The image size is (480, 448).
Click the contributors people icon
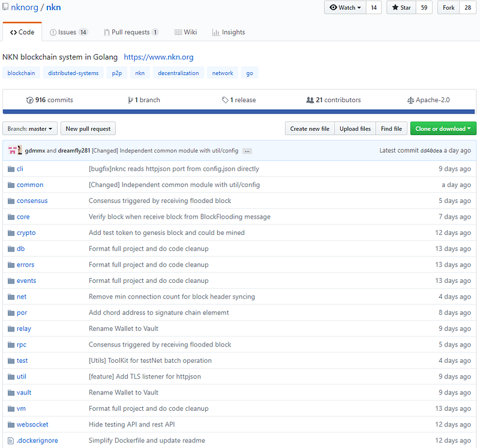310,100
